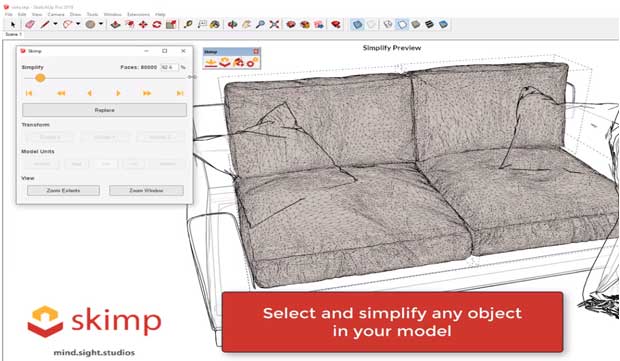Pick the Push/Pull tool
The image size is (620, 361).
115,25
